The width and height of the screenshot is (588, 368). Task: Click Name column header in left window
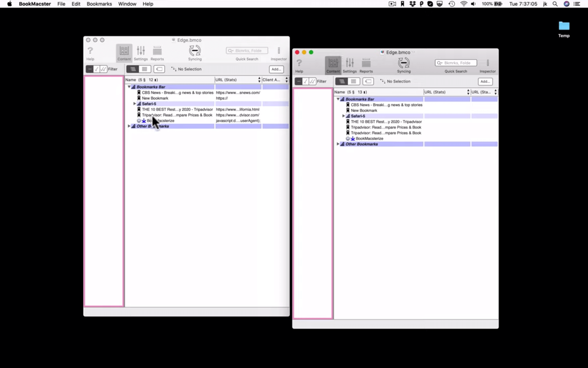point(170,80)
